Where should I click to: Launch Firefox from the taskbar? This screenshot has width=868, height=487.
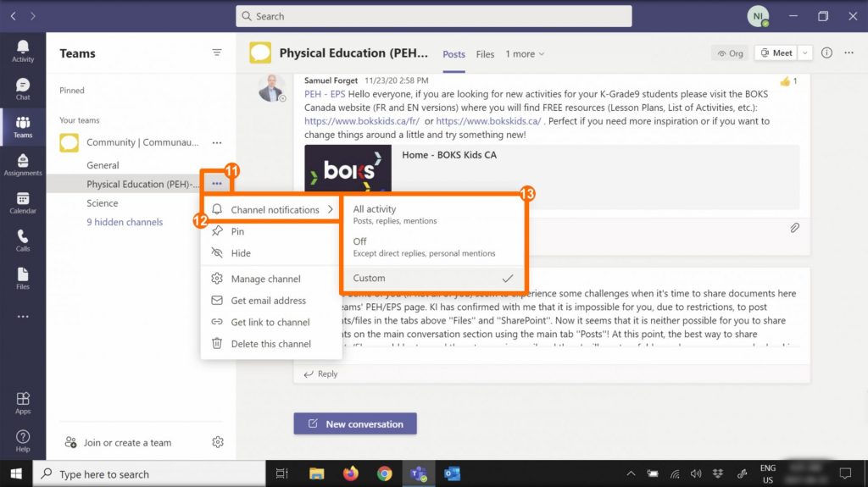click(350, 473)
